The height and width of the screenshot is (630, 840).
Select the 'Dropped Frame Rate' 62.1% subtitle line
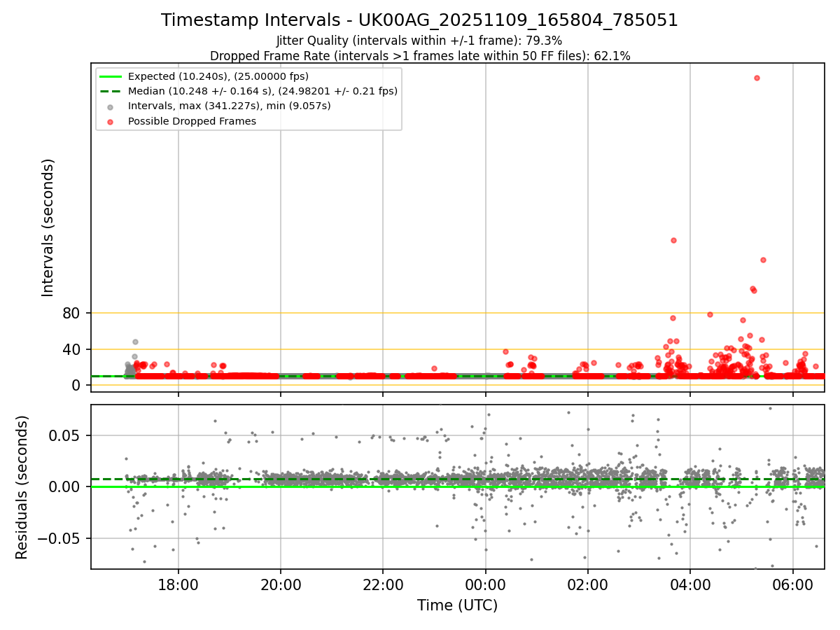(x=420, y=56)
